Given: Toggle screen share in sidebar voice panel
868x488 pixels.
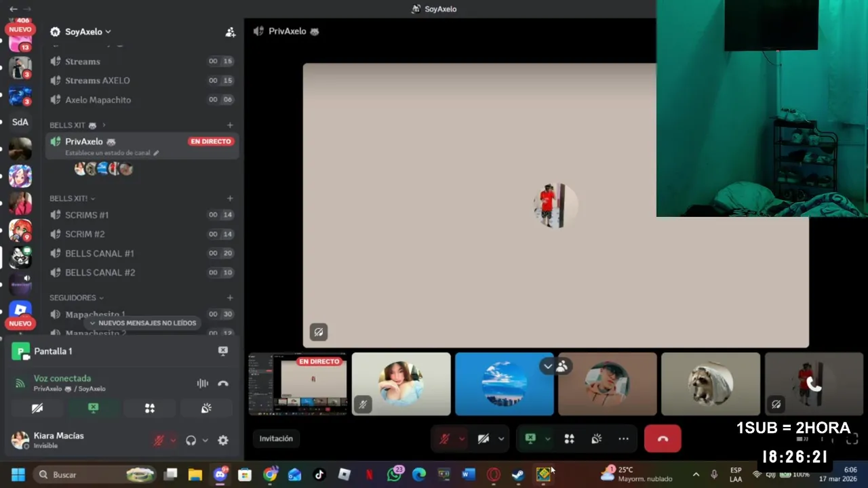Looking at the screenshot, I should pos(94,408).
